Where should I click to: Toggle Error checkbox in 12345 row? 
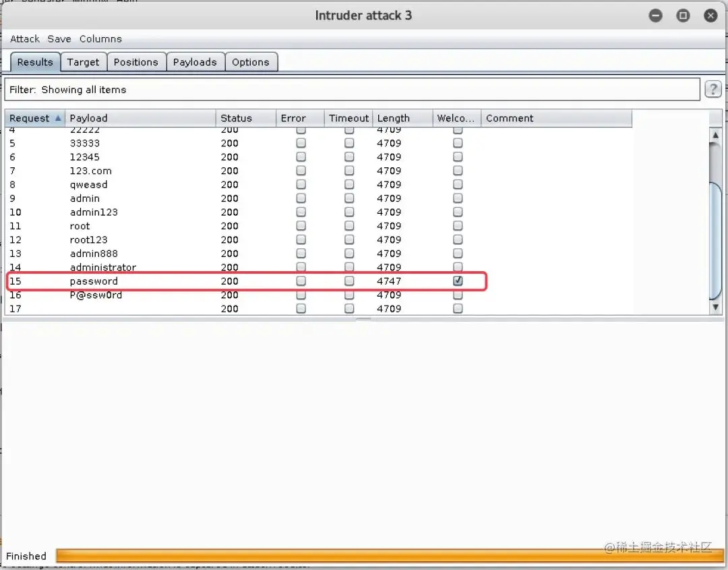tap(301, 156)
